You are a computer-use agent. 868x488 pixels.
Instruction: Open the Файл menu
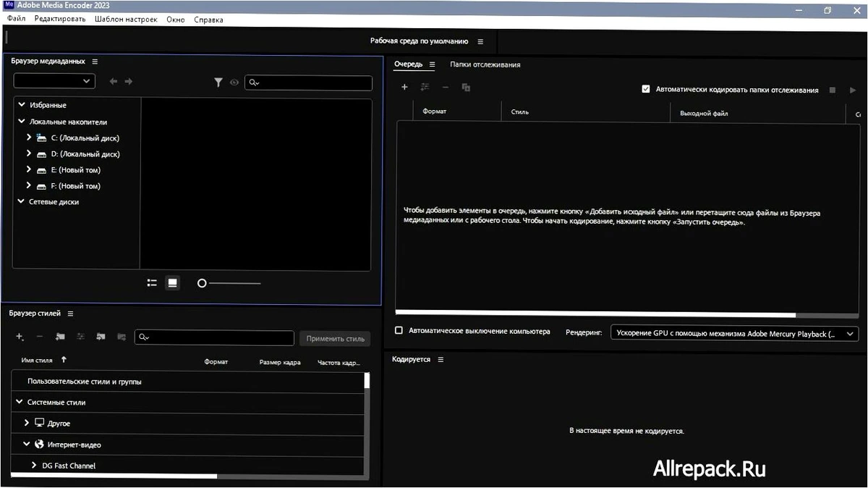tap(16, 20)
